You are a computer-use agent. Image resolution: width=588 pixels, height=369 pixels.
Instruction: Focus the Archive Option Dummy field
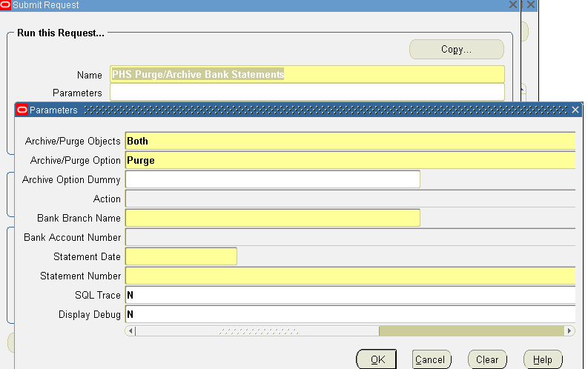[x=273, y=179]
